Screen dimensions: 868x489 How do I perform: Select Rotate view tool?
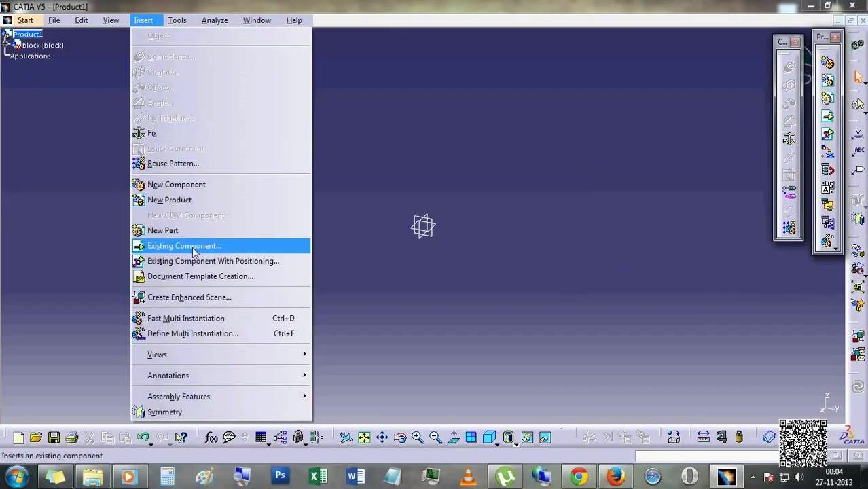(x=399, y=438)
